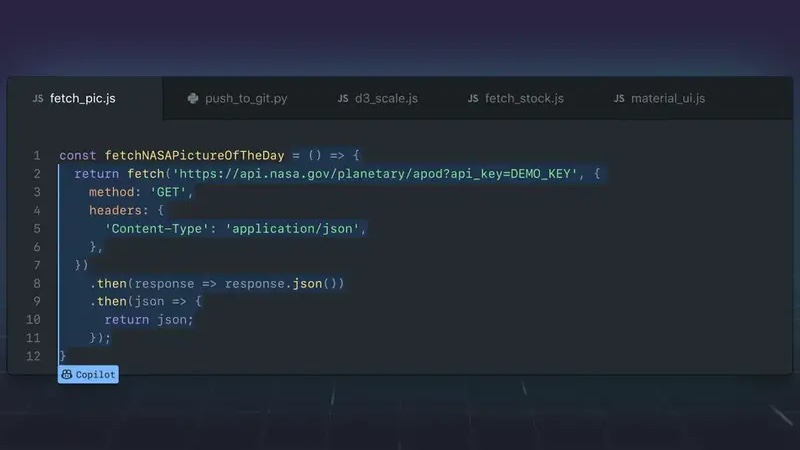Click the JS icon beside fetch_stock.js

pos(473,99)
